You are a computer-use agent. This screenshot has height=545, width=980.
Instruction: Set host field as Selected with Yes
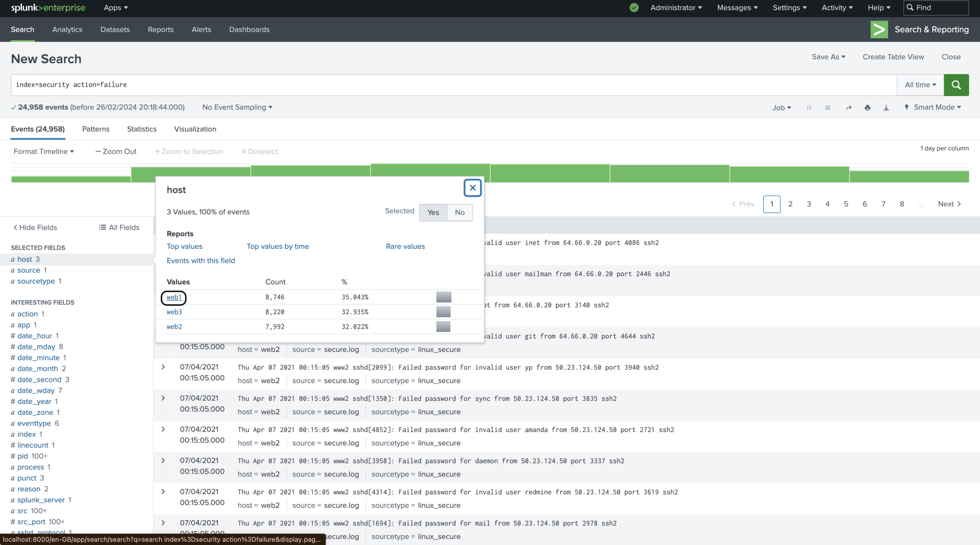433,212
